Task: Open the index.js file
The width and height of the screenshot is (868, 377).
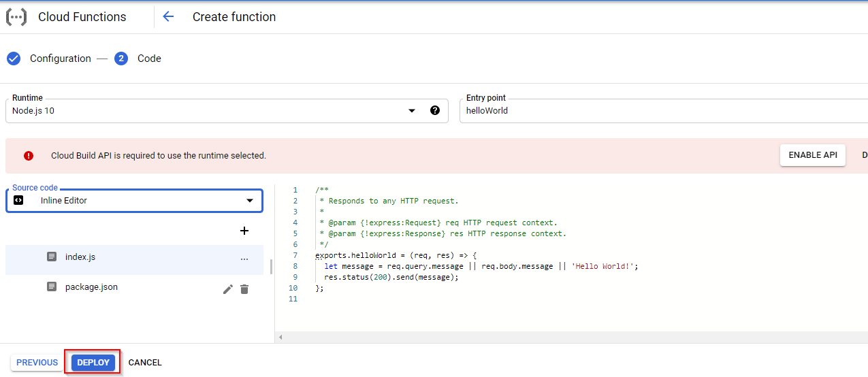Action: coord(134,259)
